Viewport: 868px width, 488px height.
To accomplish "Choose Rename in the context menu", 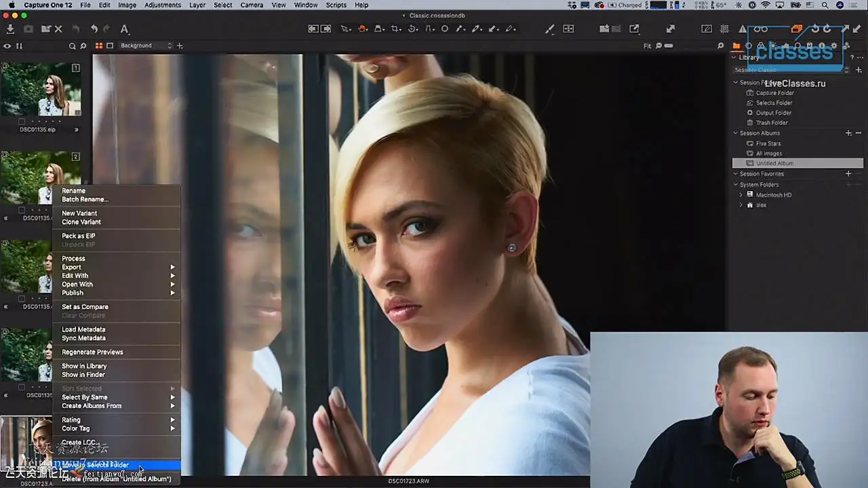I will (117, 190).
